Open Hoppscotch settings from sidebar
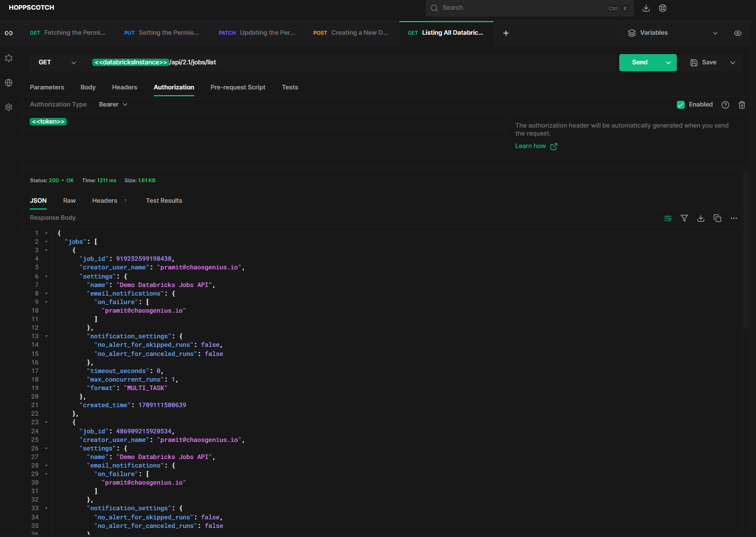The width and height of the screenshot is (756, 537). [8, 106]
